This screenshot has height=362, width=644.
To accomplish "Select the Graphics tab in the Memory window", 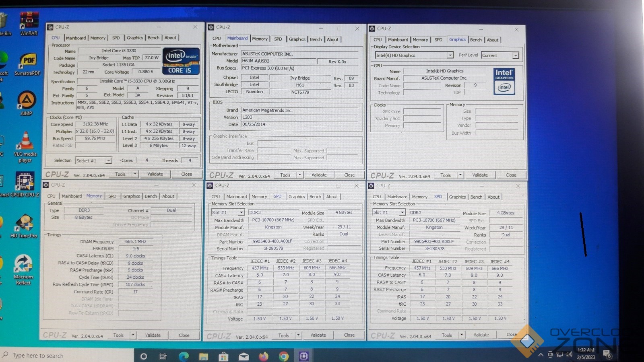I will pos(132,196).
